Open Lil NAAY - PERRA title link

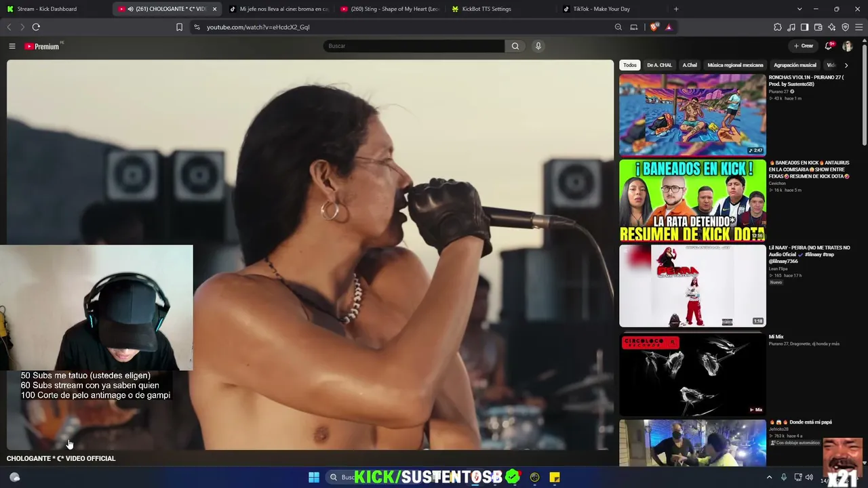(809, 254)
